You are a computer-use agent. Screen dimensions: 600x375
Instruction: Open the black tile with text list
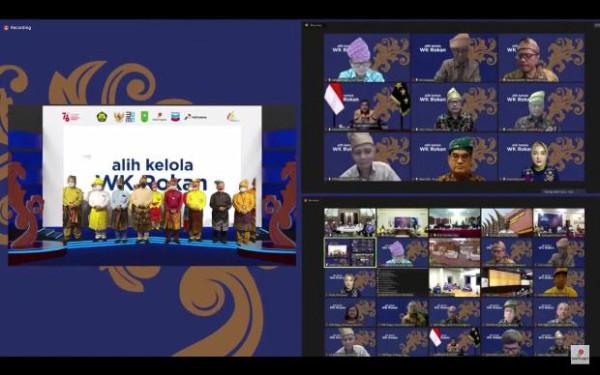tap(402, 282)
